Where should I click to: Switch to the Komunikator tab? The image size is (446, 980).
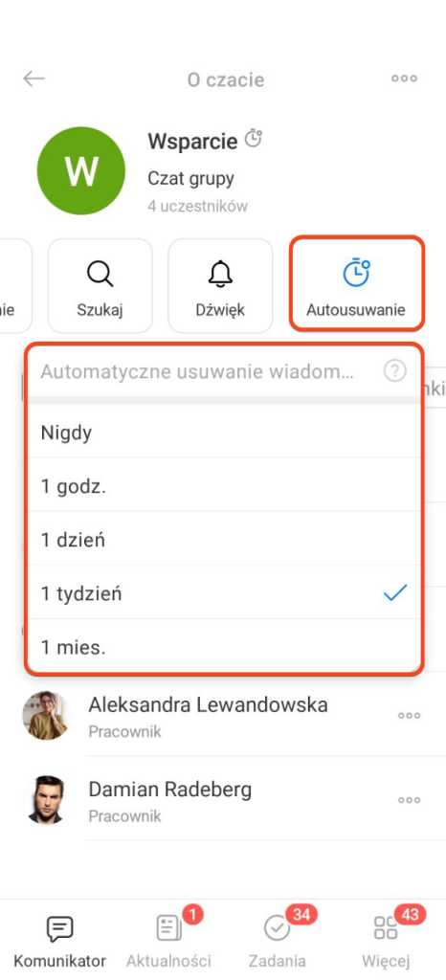pyautogui.click(x=60, y=942)
